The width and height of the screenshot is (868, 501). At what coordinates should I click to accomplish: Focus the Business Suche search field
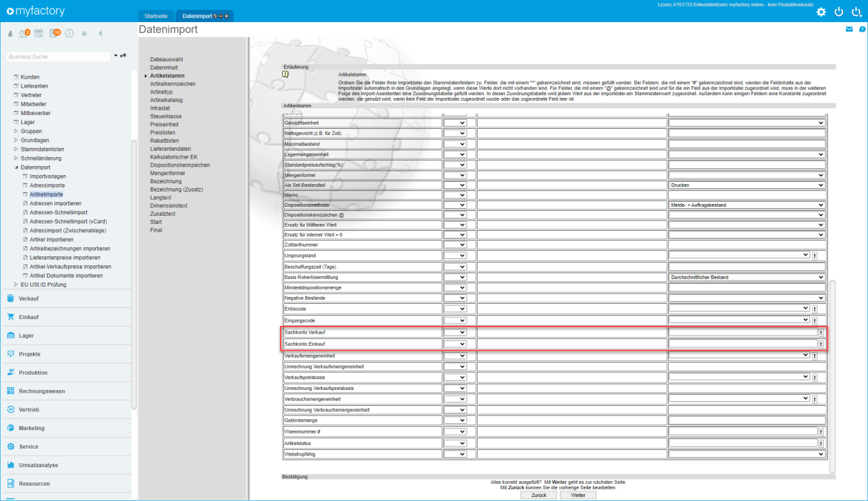coord(58,57)
